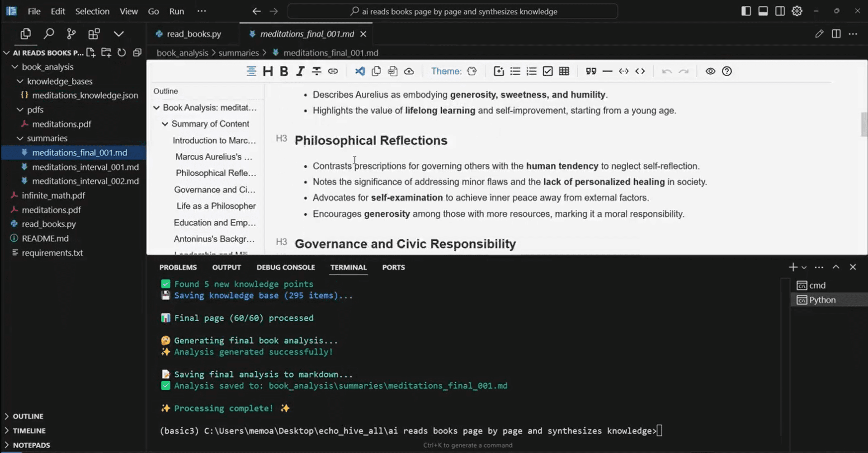Insert a code block with angle brackets icon

pos(640,71)
